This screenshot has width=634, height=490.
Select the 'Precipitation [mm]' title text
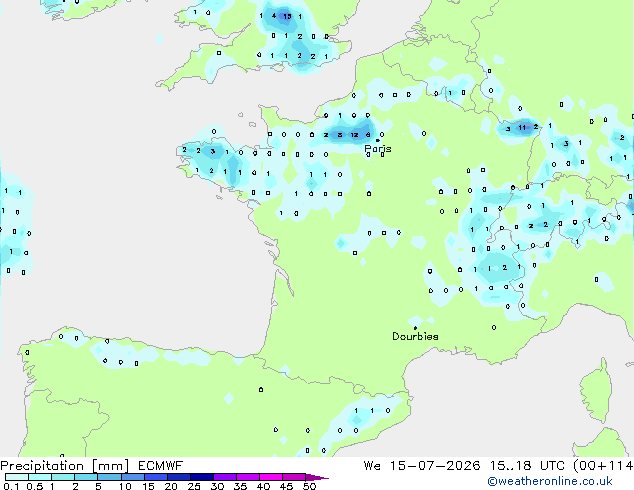pos(65,466)
